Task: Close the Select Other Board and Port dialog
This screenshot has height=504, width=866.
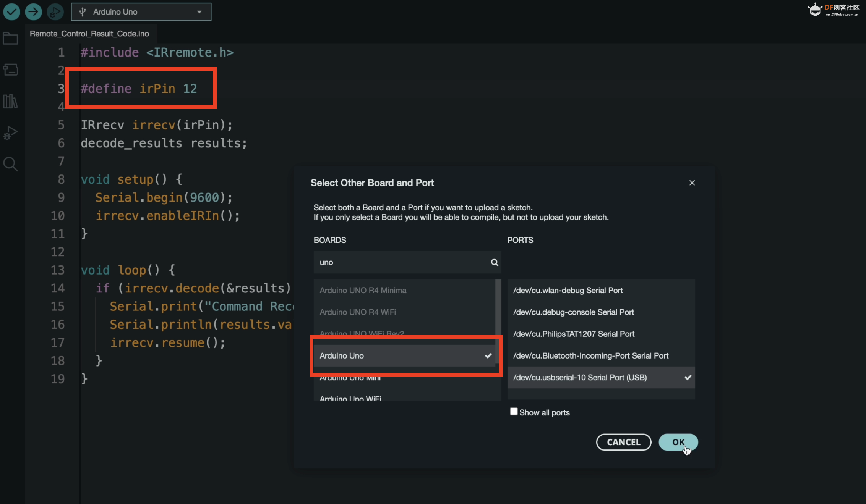Action: coord(692,183)
